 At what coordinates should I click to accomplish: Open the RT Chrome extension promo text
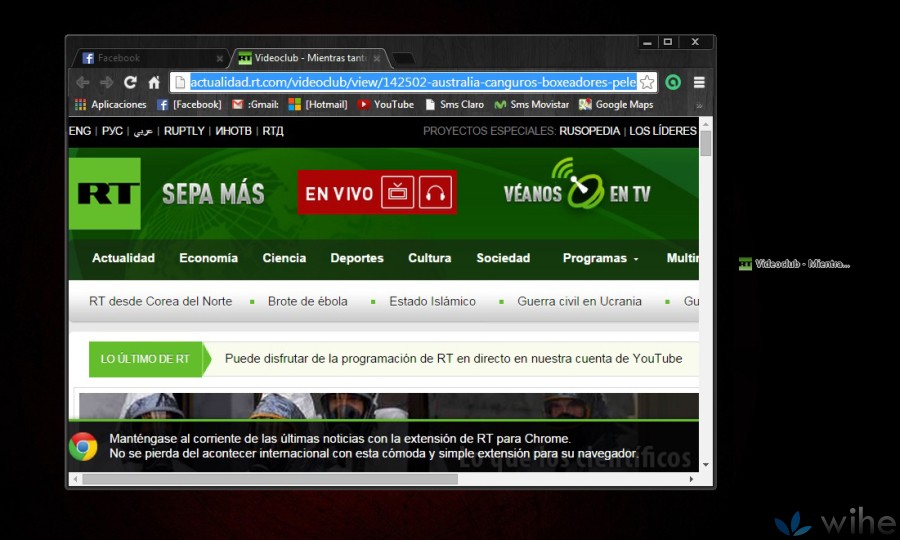[374, 446]
